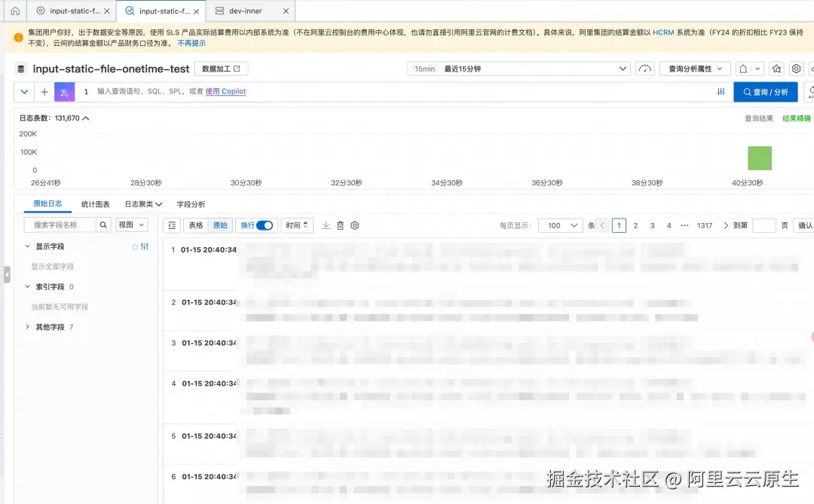Click the 查询 / 分析 button
The image size is (814, 504).
tap(765, 92)
